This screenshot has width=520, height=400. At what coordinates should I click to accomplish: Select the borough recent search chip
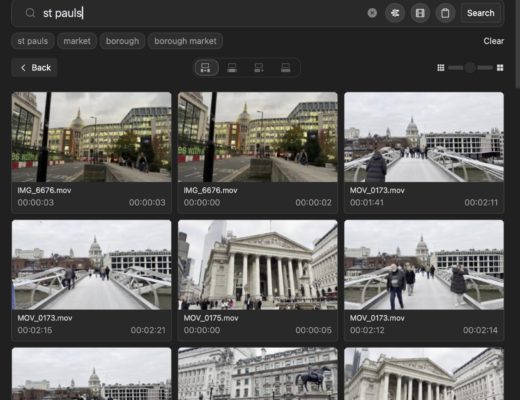pyautogui.click(x=122, y=41)
